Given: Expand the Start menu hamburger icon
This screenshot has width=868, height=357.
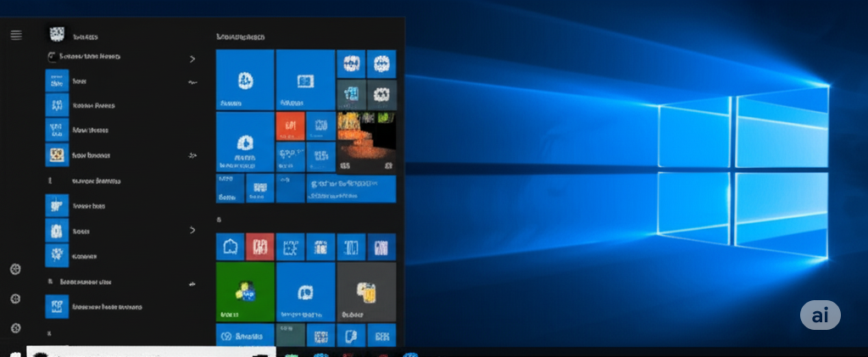Looking at the screenshot, I should 16,35.
